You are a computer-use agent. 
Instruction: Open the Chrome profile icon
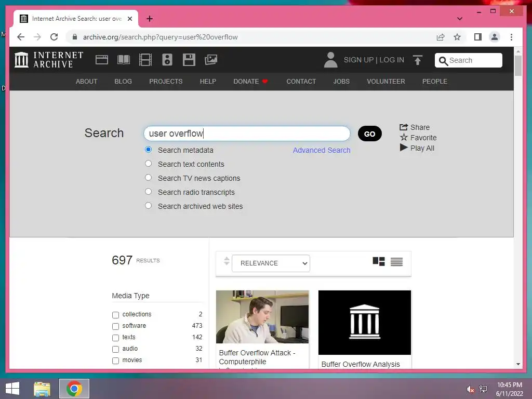[x=495, y=37]
